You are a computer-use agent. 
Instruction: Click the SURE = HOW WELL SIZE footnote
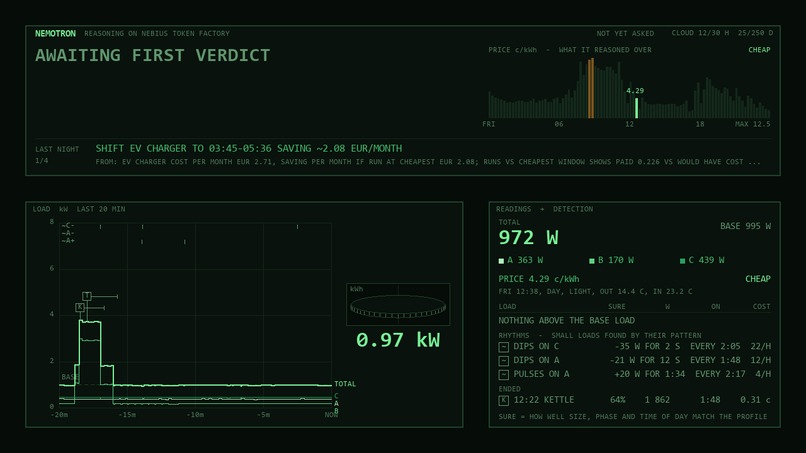click(x=632, y=416)
